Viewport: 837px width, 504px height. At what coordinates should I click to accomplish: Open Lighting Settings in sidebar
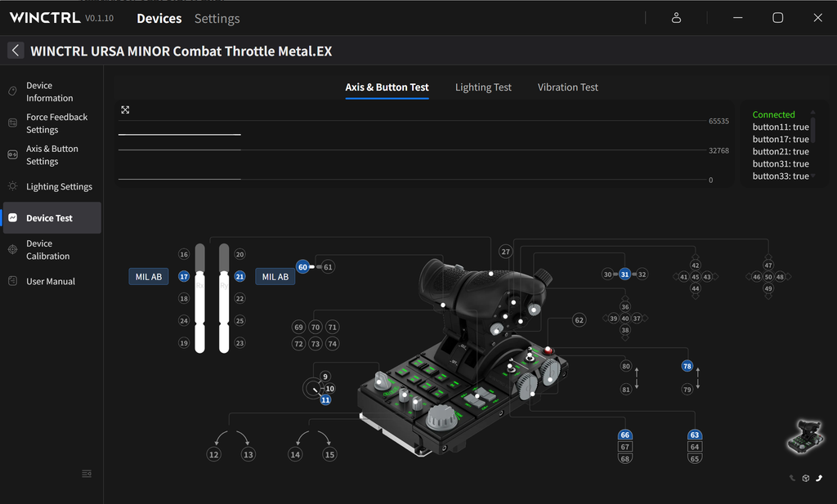coord(52,187)
